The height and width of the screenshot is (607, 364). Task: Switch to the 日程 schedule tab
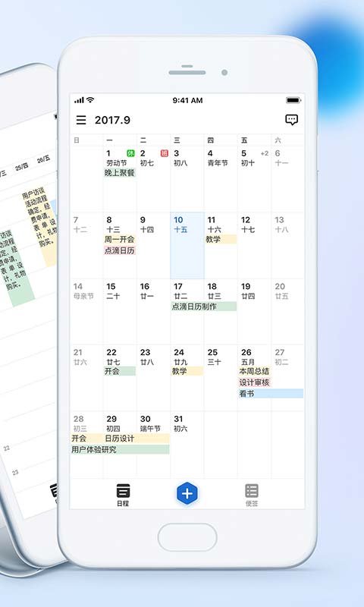point(123,495)
